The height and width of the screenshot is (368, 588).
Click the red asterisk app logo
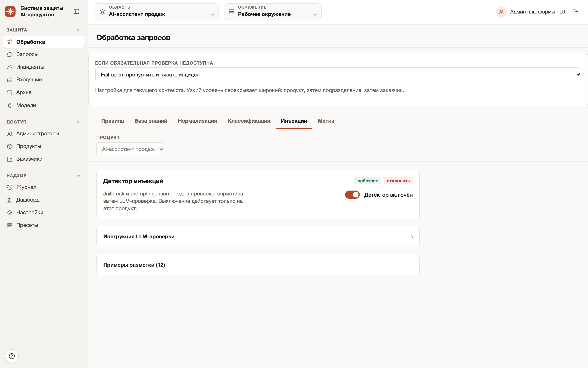click(x=10, y=11)
